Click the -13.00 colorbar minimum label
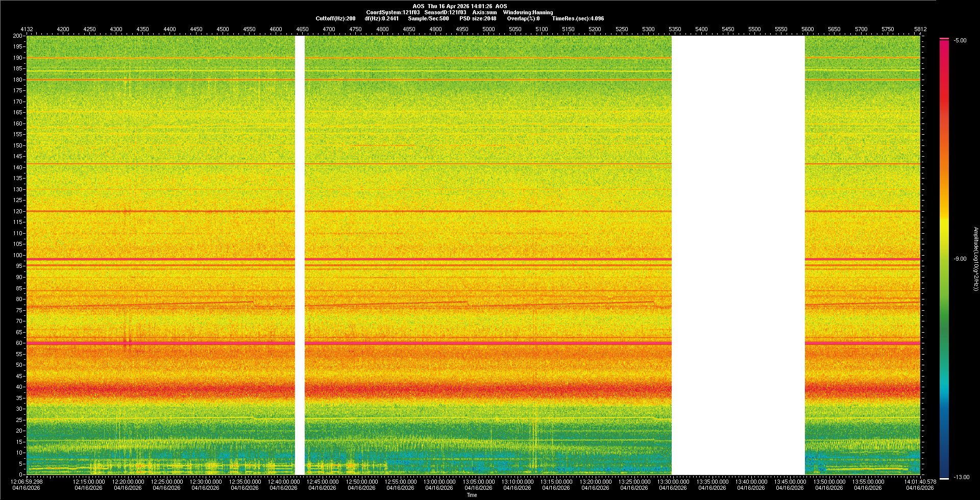Image resolution: width=980 pixels, height=500 pixels. pos(962,477)
